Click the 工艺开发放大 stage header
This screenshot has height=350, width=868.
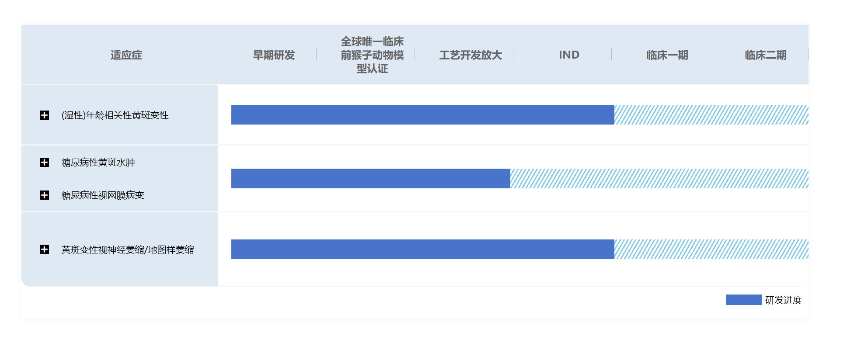point(471,55)
